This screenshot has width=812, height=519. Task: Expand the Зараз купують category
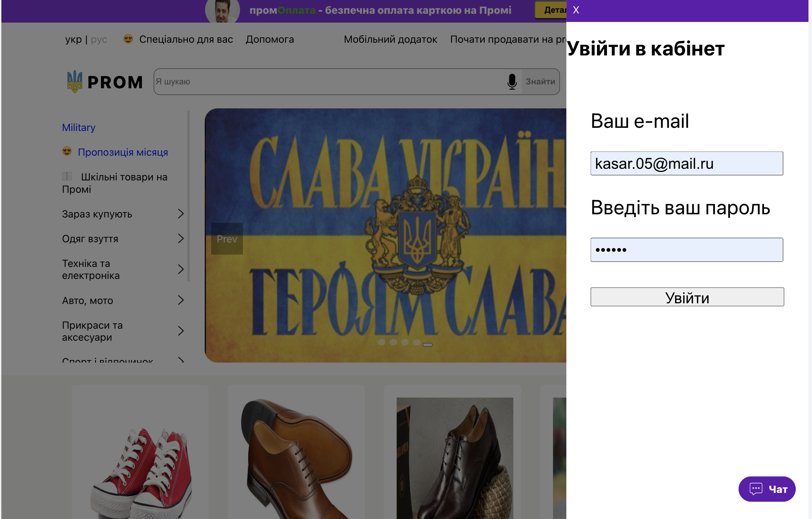181,214
